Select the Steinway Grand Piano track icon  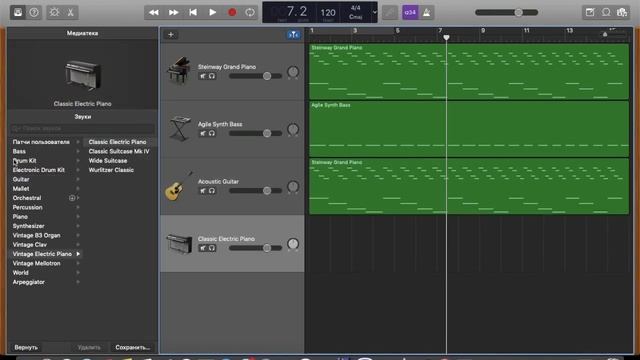click(x=179, y=71)
